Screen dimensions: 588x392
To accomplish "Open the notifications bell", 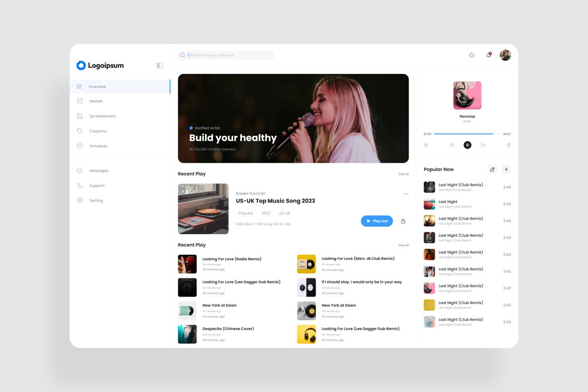I will [x=488, y=55].
